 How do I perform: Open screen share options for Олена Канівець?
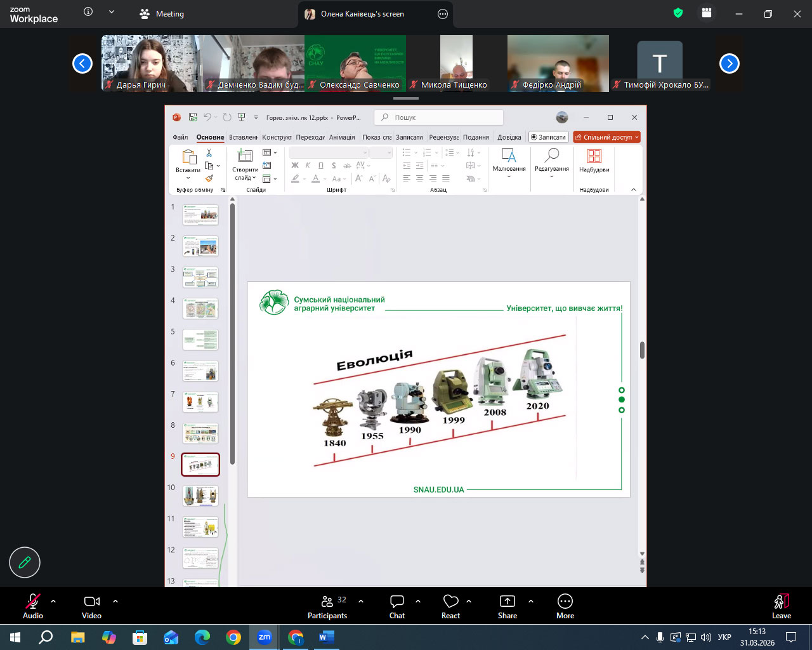[x=443, y=14]
